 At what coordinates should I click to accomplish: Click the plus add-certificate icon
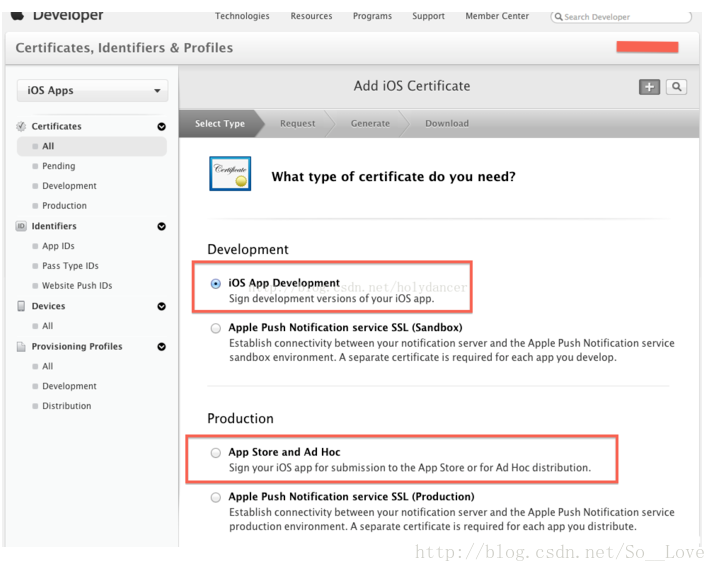point(649,87)
